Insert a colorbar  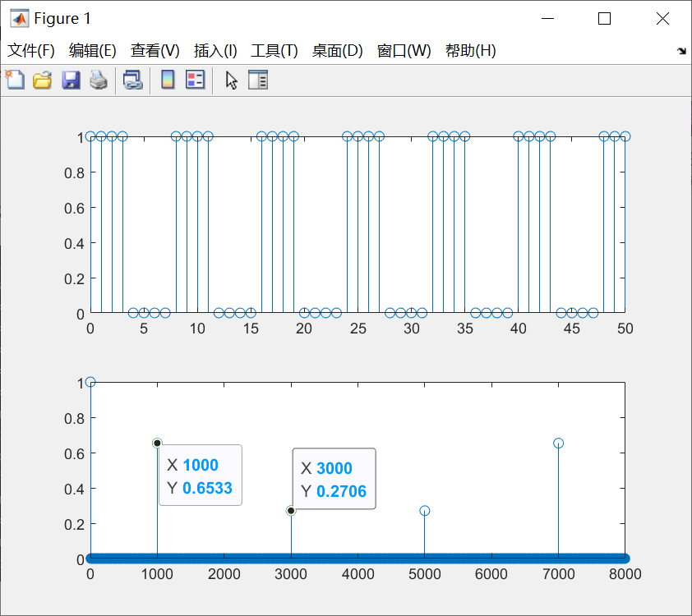tap(168, 80)
